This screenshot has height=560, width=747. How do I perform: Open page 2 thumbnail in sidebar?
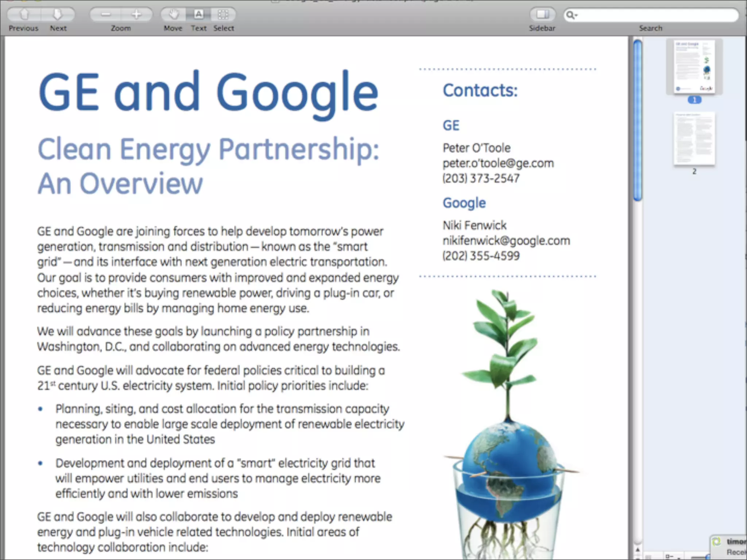tap(694, 139)
